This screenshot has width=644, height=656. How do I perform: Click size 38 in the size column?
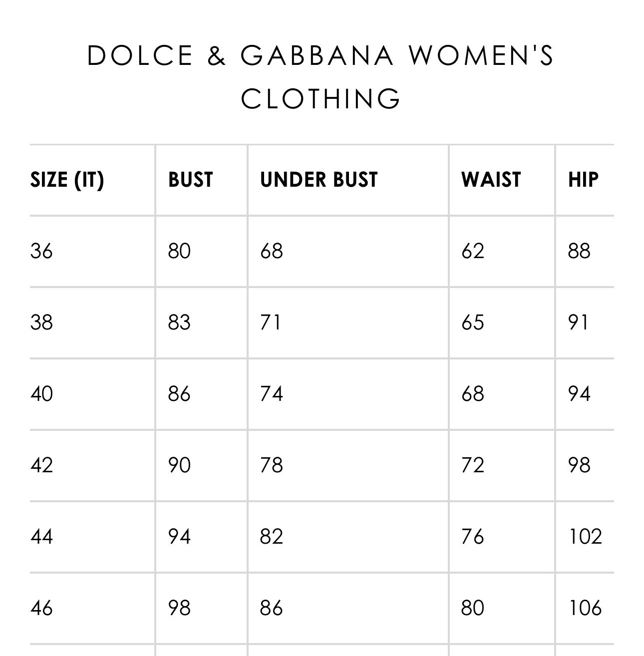coord(41,322)
